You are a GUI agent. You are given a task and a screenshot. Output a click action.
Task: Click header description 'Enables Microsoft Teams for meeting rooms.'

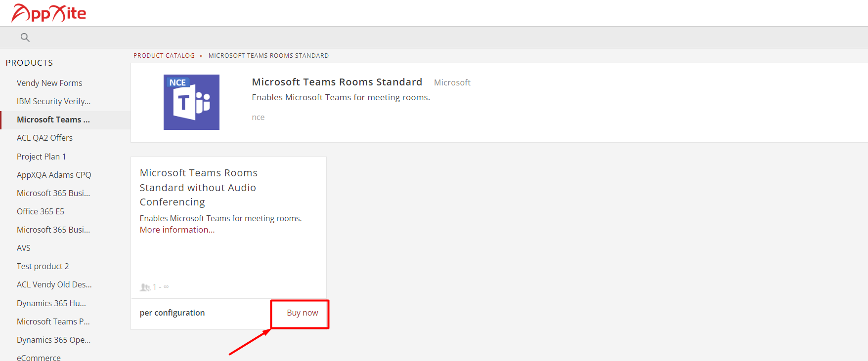[x=341, y=97]
